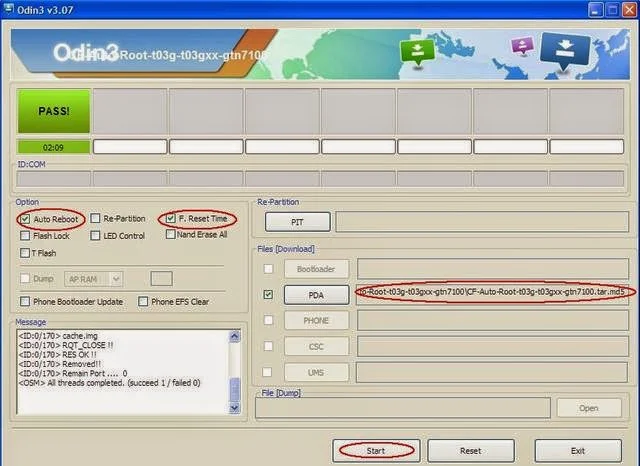Check the T Flash option

[x=25, y=253]
